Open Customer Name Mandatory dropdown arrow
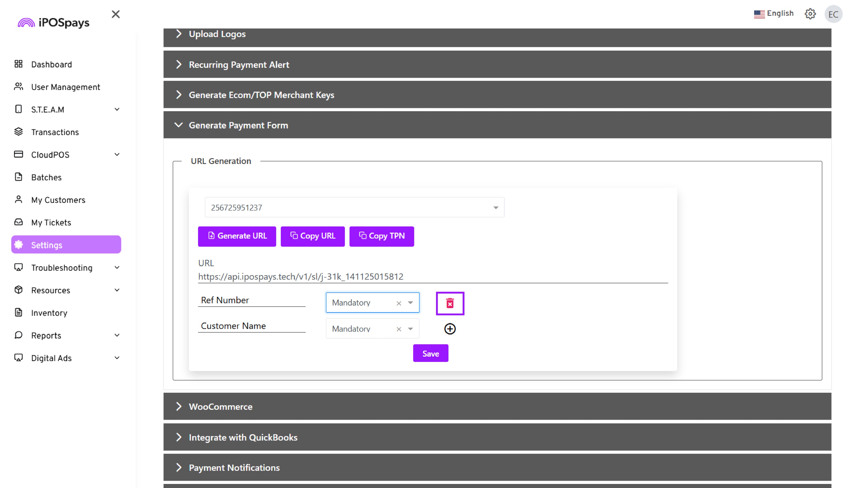 click(x=410, y=329)
